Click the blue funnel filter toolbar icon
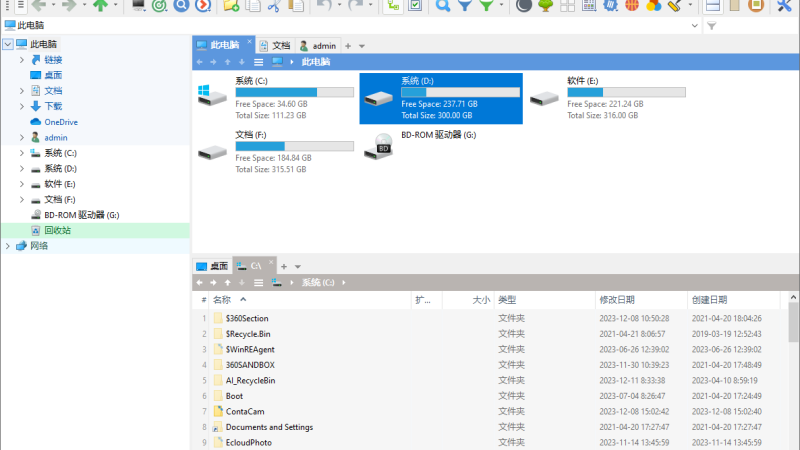 [x=464, y=5]
